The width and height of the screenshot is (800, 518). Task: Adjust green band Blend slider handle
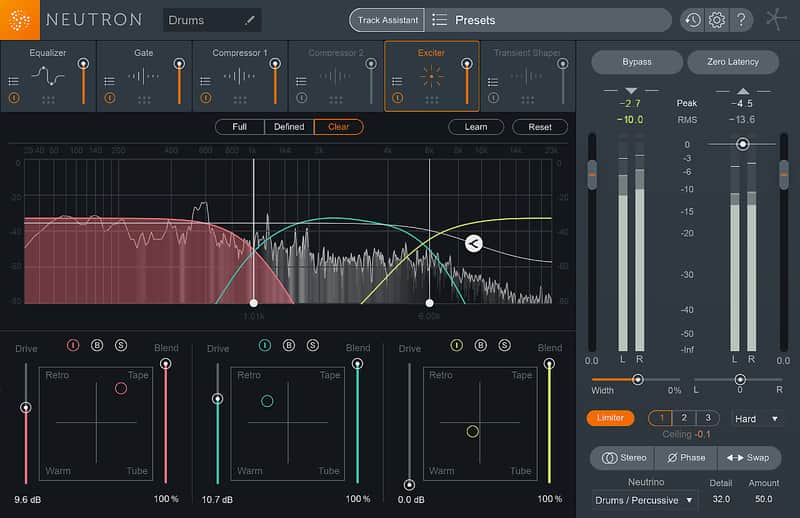pyautogui.click(x=357, y=363)
